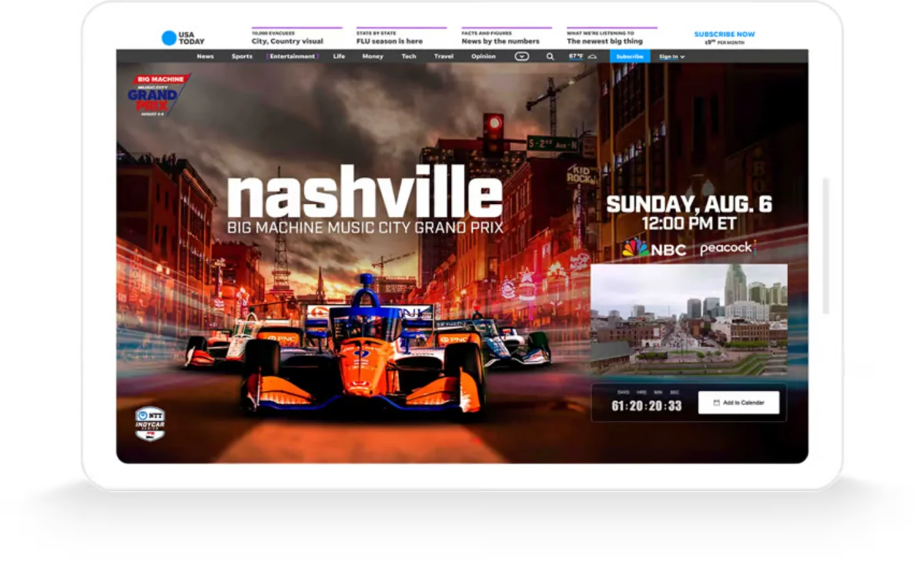The height and width of the screenshot is (562, 924).
Task: Open the News section
Action: click(205, 56)
